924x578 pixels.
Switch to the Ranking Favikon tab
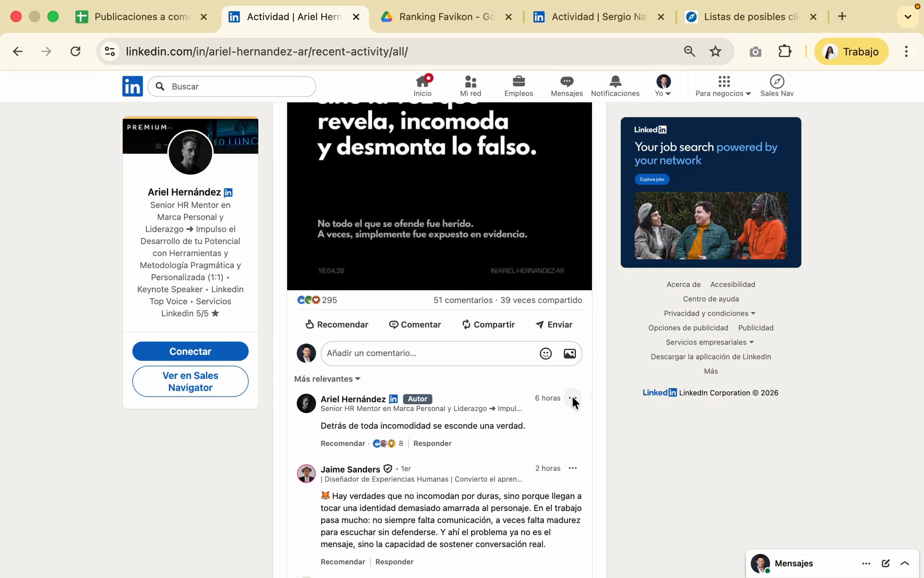click(446, 17)
